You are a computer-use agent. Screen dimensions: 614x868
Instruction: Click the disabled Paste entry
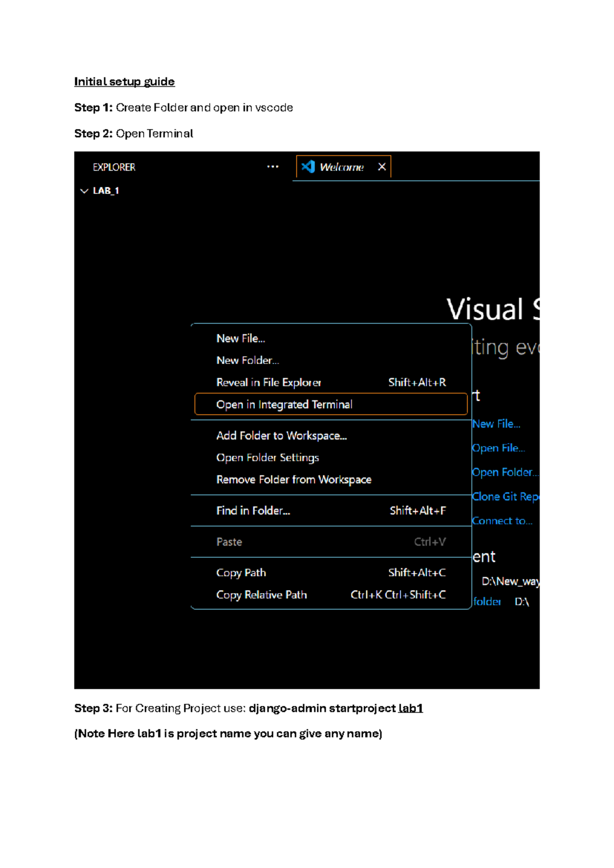point(331,542)
